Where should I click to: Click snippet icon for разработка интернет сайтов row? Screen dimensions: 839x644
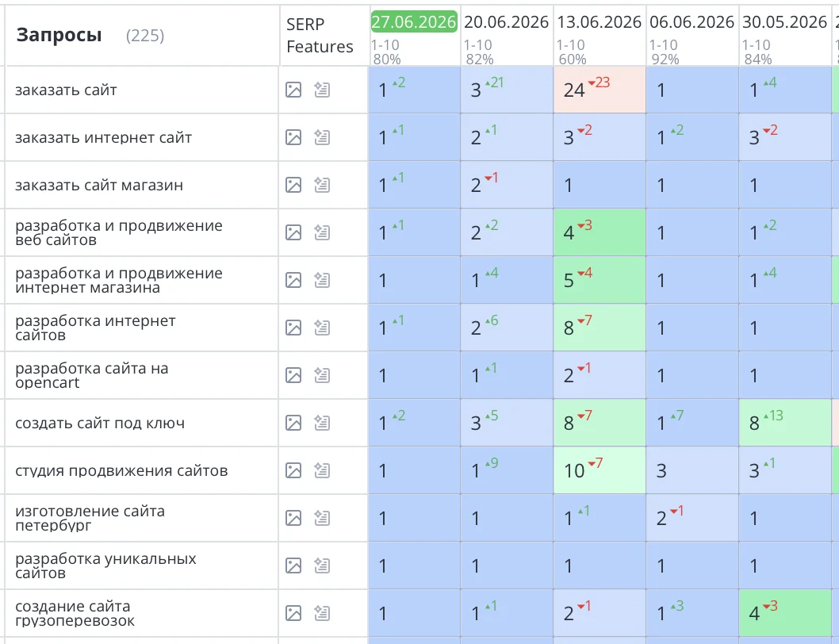point(322,328)
